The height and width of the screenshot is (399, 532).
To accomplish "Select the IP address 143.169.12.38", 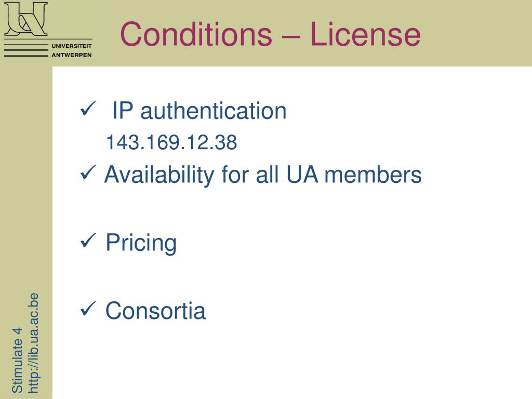I will click(171, 142).
